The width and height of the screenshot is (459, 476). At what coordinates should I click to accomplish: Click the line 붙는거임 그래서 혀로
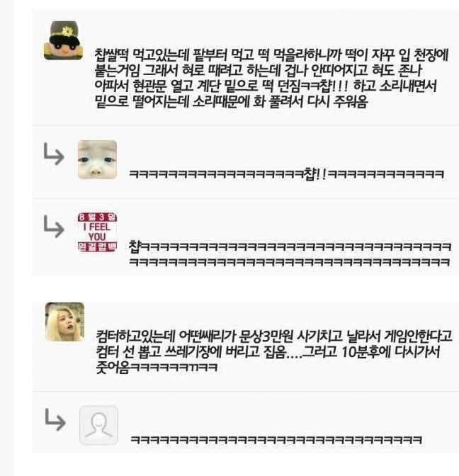click(259, 70)
